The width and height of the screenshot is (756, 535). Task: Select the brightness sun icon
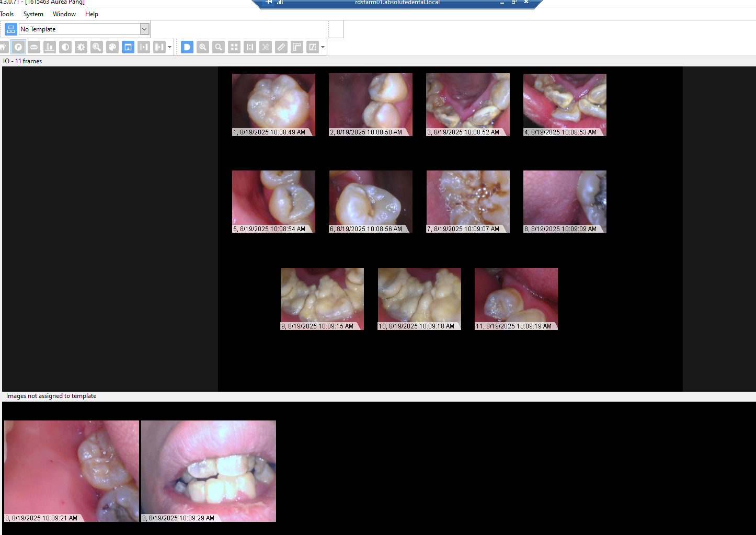[x=81, y=47]
